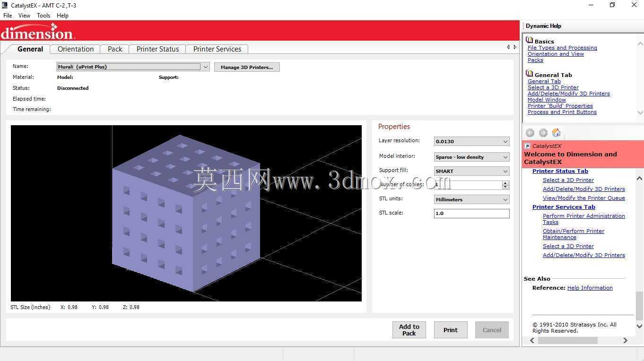Open the printer Name dropdown
644x361 pixels.
point(206,67)
